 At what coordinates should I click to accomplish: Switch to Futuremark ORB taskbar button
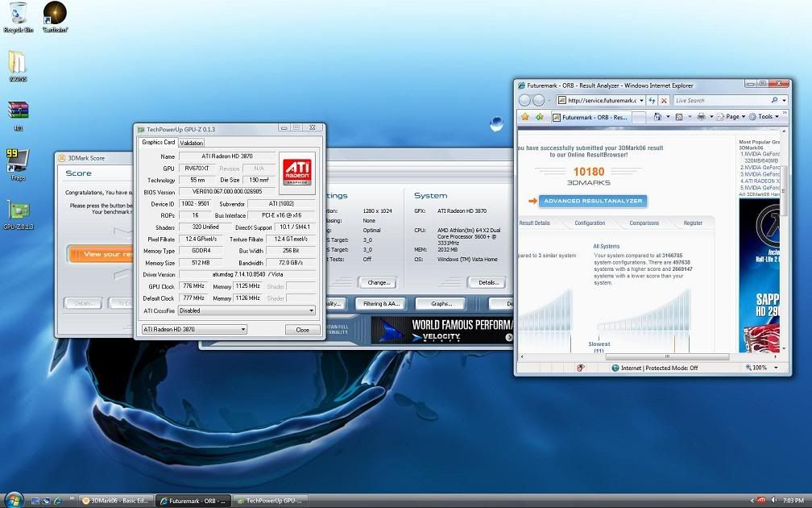[x=193, y=501]
